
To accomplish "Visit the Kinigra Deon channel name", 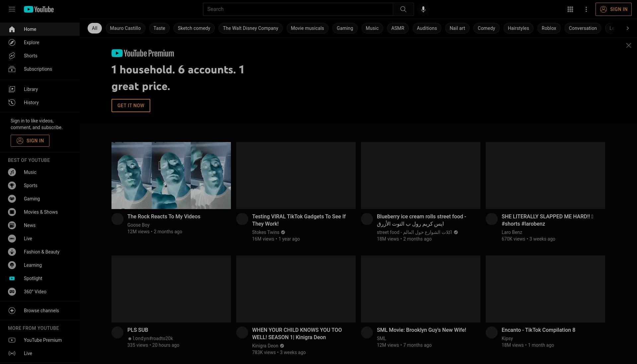I will 265,346.
